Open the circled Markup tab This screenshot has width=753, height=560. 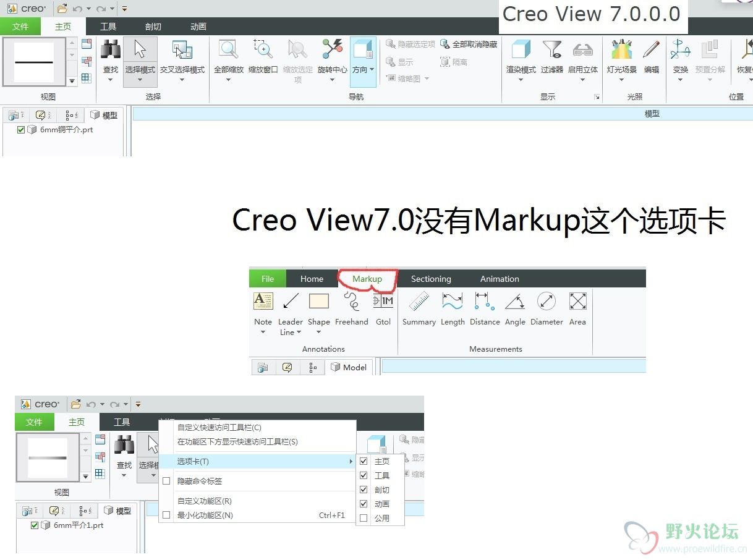367,279
